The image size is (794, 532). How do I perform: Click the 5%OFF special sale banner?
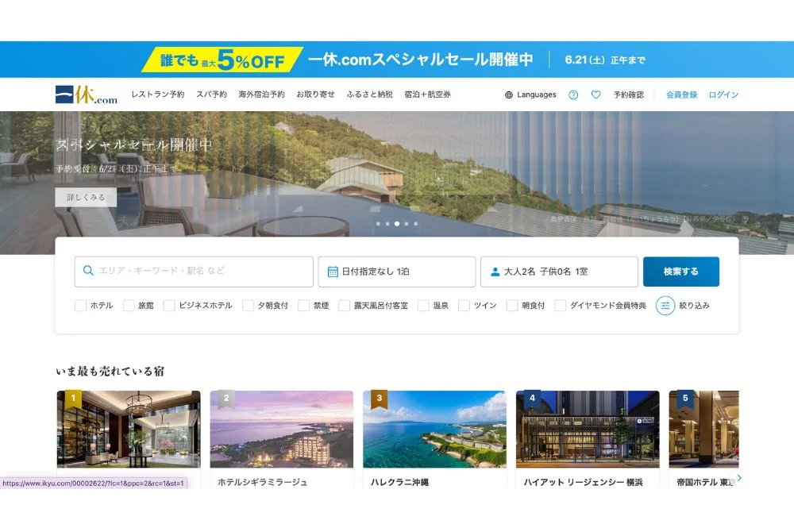(397, 60)
